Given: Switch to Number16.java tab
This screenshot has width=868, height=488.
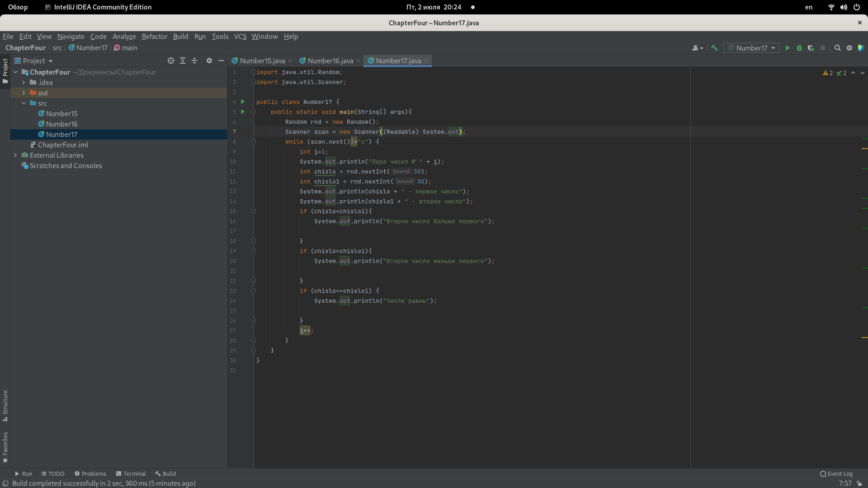Looking at the screenshot, I should click(x=330, y=61).
